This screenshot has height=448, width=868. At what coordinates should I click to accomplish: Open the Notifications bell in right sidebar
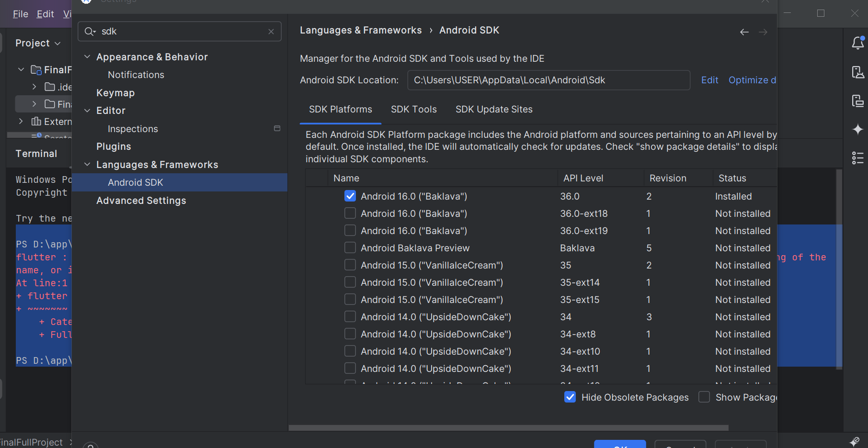tap(857, 43)
